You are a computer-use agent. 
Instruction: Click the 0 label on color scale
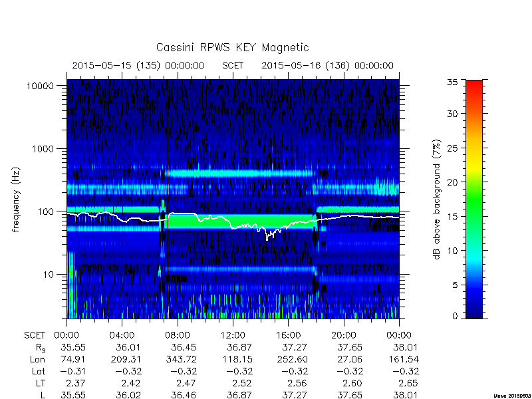(x=455, y=316)
